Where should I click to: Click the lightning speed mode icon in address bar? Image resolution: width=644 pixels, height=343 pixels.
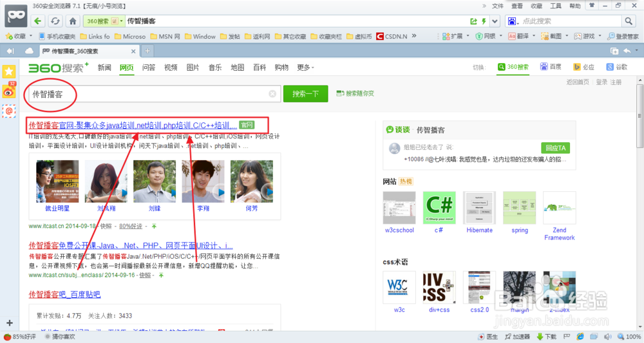click(x=484, y=21)
